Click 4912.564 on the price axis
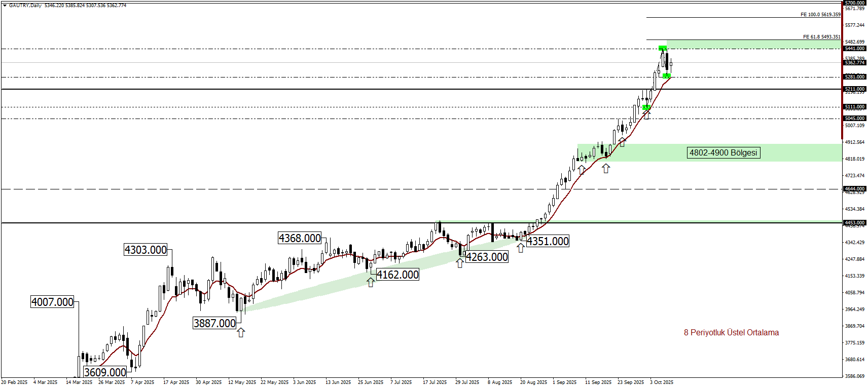Screen dimensions: 868x388 855,142
